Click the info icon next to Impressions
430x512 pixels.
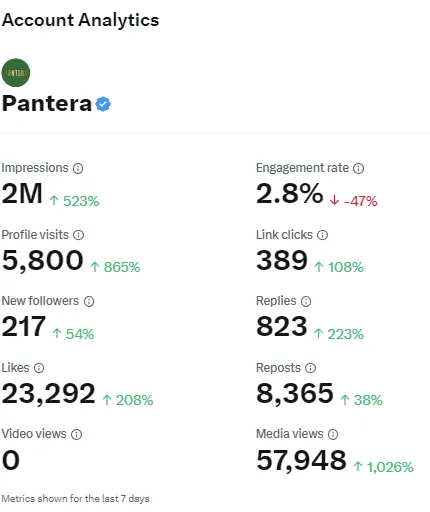pos(78,168)
